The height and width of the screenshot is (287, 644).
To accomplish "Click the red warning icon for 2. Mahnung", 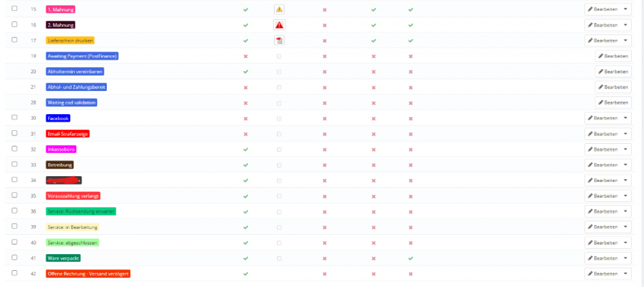I will click(x=279, y=25).
